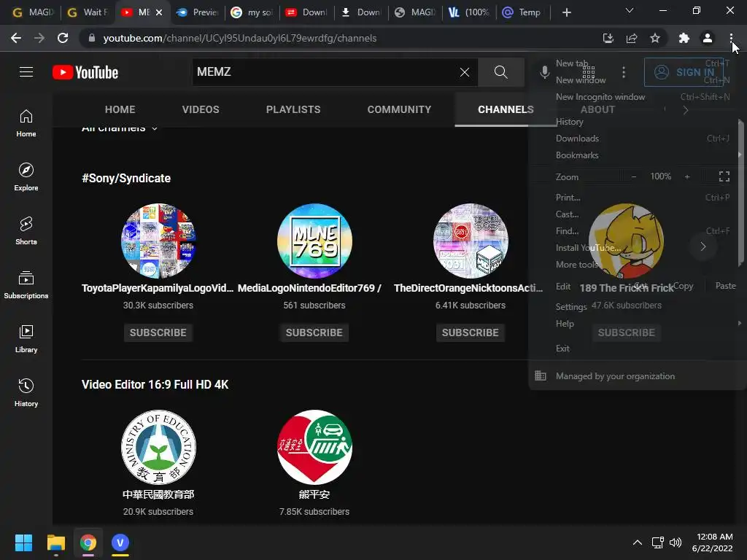Switch to the VIDEOS tab
The height and width of the screenshot is (560, 747).
[x=201, y=109]
